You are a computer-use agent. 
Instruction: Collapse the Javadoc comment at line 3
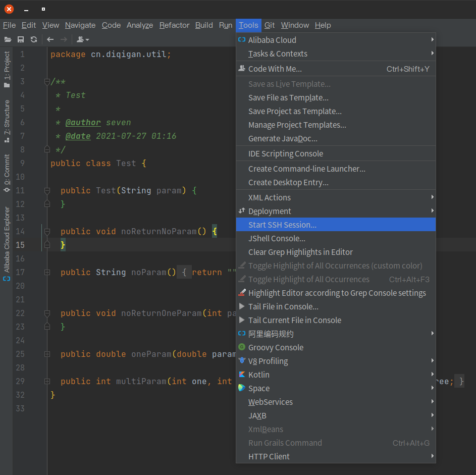point(47,82)
